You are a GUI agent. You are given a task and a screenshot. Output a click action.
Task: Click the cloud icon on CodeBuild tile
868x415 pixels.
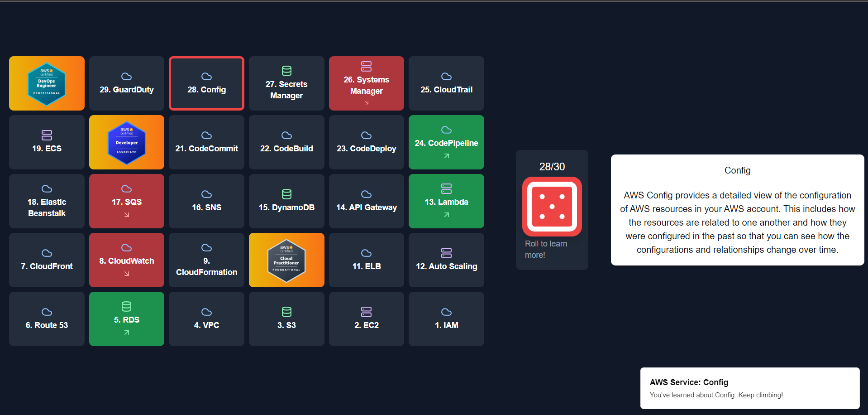pos(286,135)
